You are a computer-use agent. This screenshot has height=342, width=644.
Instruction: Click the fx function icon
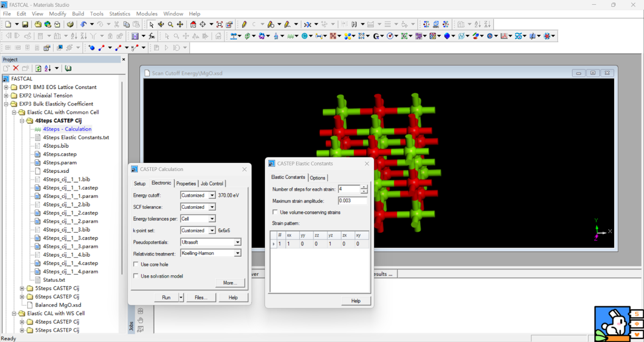[152, 36]
